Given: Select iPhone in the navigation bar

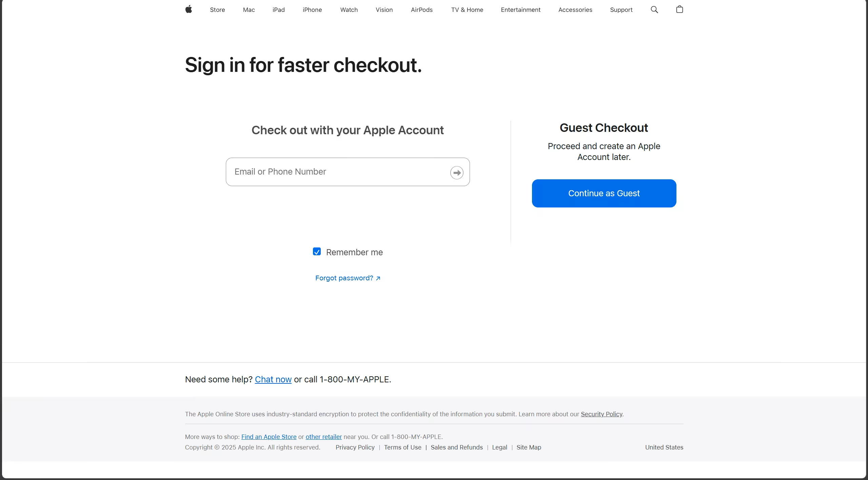Looking at the screenshot, I should 312,10.
